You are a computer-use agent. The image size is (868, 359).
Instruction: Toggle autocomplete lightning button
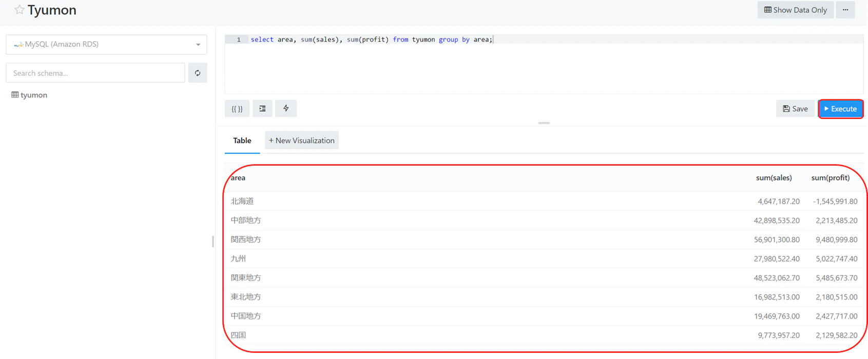pyautogui.click(x=286, y=109)
